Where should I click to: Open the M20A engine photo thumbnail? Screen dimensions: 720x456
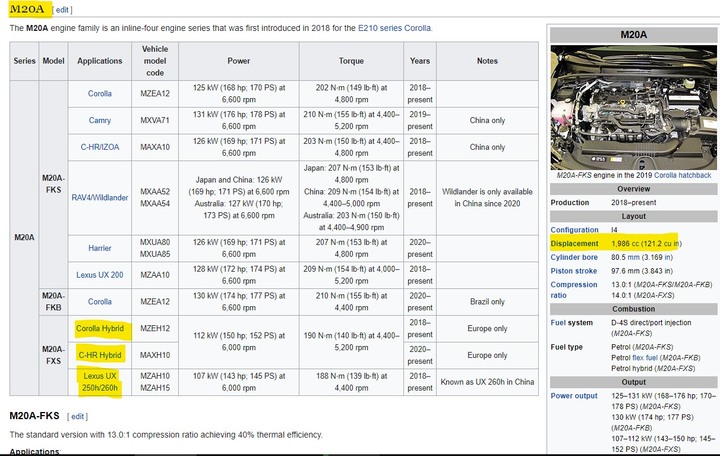click(633, 107)
